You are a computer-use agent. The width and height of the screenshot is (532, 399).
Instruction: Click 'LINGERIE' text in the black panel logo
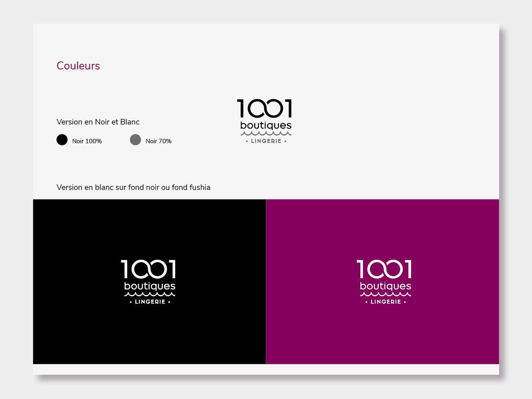tap(150, 302)
